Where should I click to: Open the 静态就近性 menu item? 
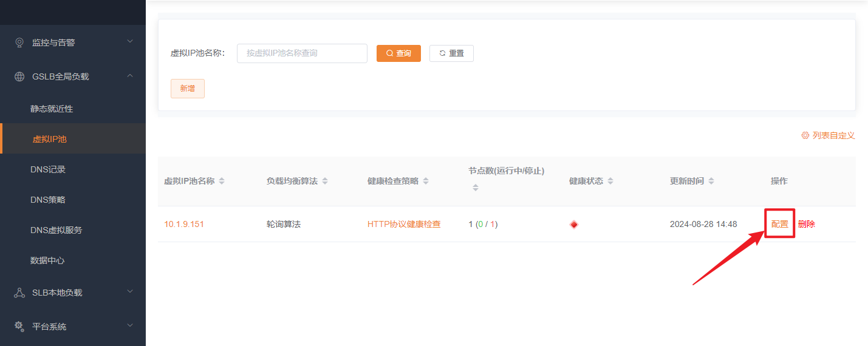click(x=52, y=109)
